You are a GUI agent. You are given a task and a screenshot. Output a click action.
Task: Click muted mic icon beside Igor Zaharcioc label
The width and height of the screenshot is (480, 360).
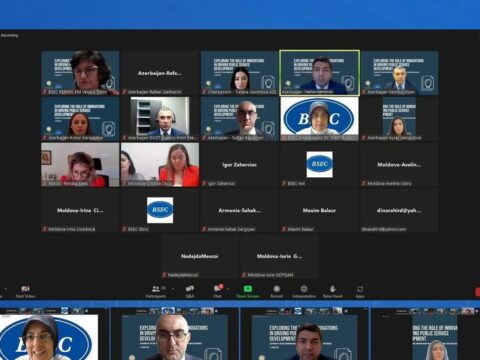tap(204, 183)
